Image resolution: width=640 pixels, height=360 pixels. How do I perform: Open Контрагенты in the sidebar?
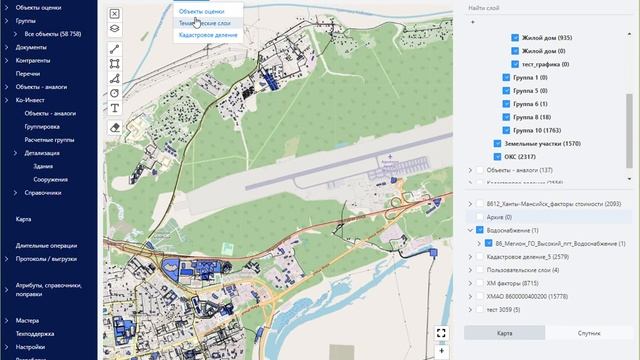tap(33, 60)
